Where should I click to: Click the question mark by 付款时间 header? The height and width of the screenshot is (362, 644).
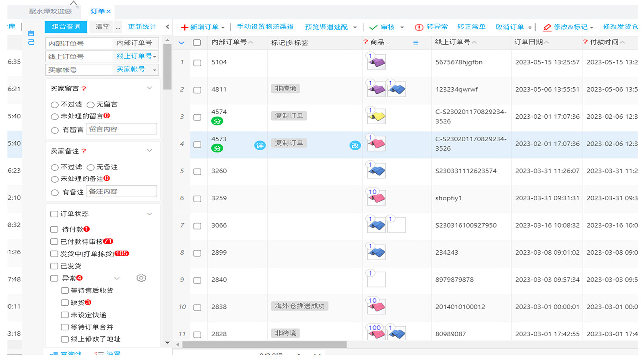point(585,42)
